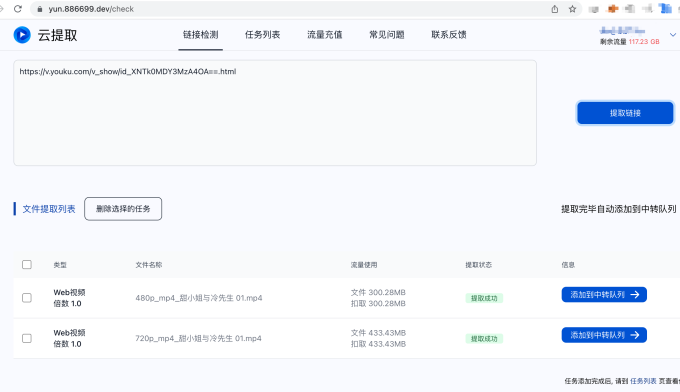Image resolution: width=680 pixels, height=392 pixels.
Task: Open the 流量充值 tab
Action: coord(324,35)
